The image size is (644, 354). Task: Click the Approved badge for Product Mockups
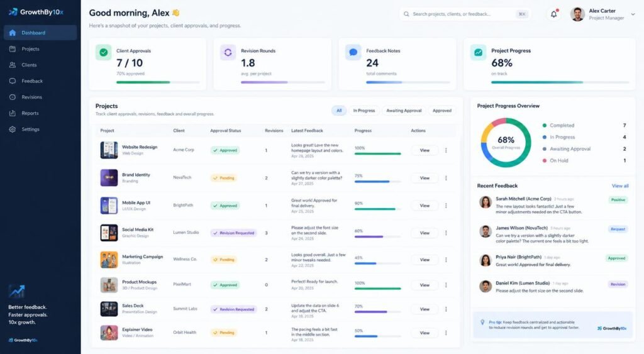click(x=226, y=285)
